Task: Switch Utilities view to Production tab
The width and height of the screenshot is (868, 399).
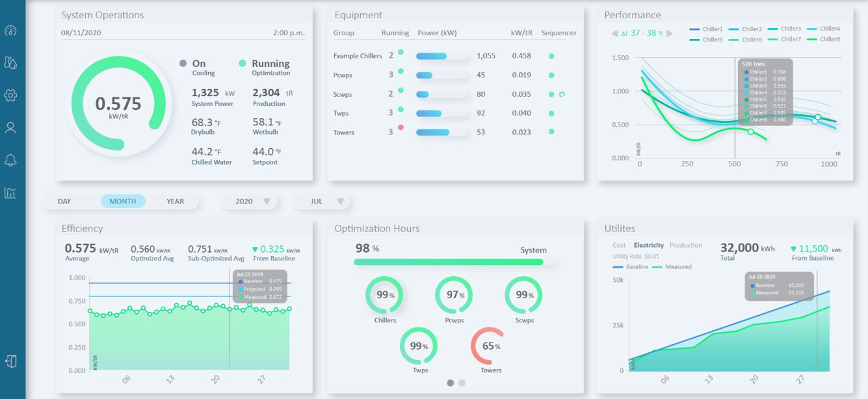Action: 686,245
